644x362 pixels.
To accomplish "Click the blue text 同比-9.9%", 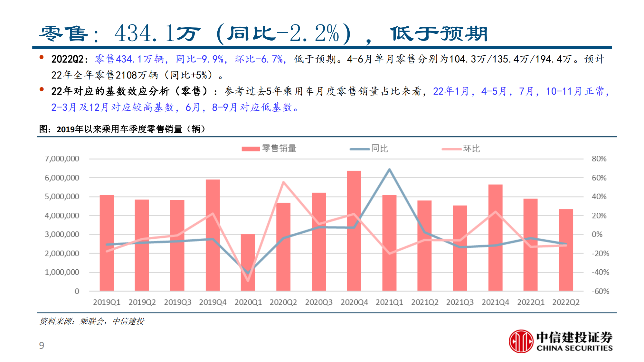I will (x=200, y=59).
